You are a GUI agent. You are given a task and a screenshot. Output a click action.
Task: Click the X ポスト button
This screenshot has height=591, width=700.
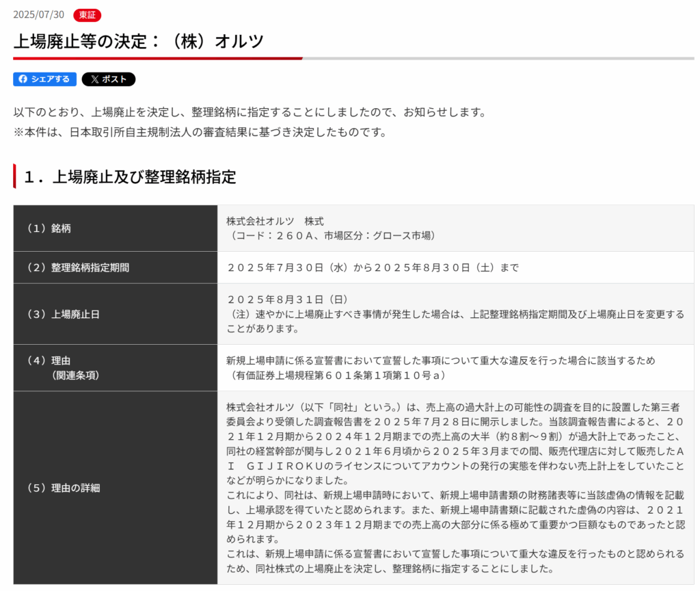(x=109, y=79)
